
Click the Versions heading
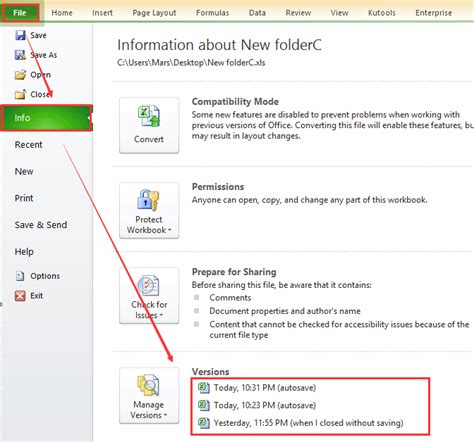click(211, 372)
